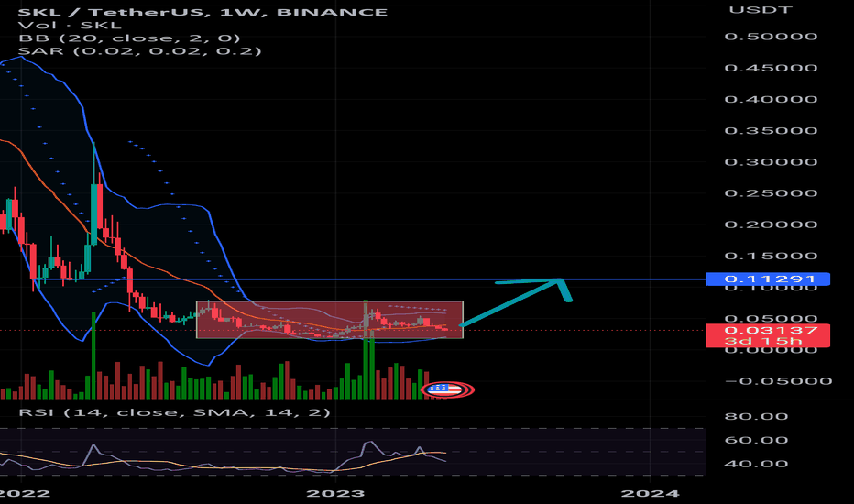Select the BB (20, close, 2, 0) indicator label
The height and width of the screenshot is (504, 854).
(x=129, y=38)
